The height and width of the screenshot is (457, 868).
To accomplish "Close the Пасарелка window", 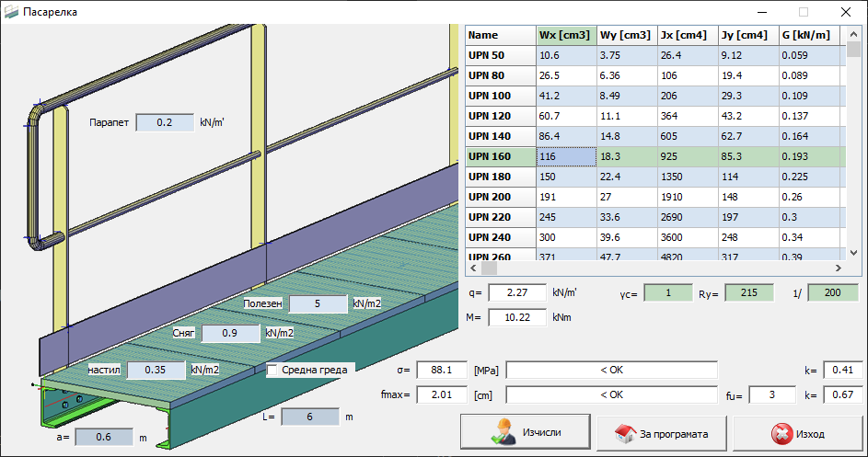I will [x=845, y=12].
